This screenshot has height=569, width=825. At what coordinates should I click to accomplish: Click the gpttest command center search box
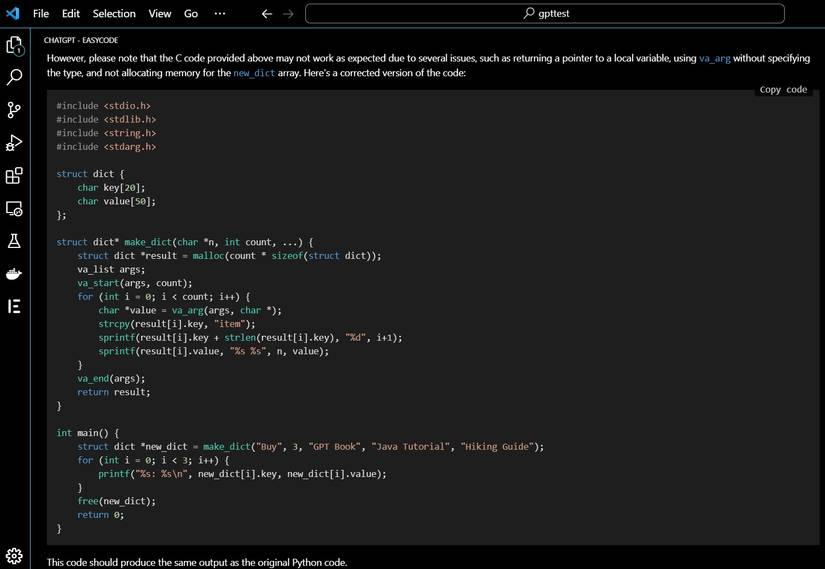point(545,14)
